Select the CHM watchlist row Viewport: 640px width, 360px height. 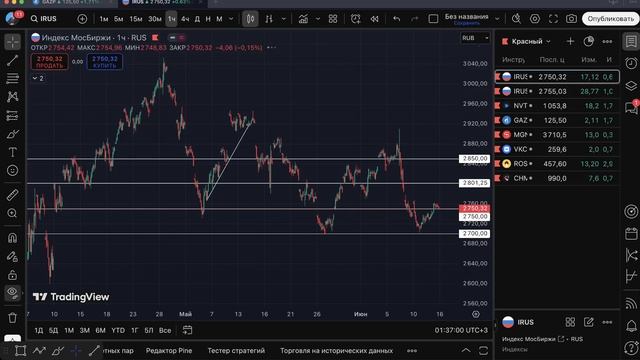pyautogui.click(x=557, y=178)
